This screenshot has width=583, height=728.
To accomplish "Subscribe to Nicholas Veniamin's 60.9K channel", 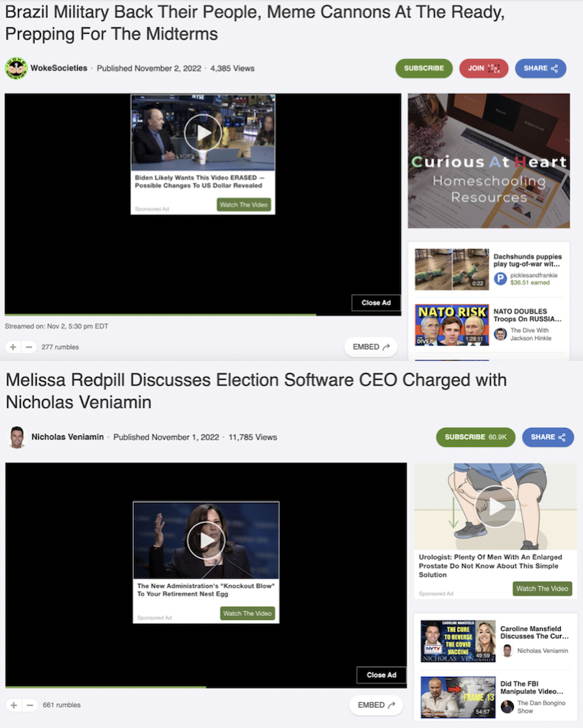I will 475,437.
